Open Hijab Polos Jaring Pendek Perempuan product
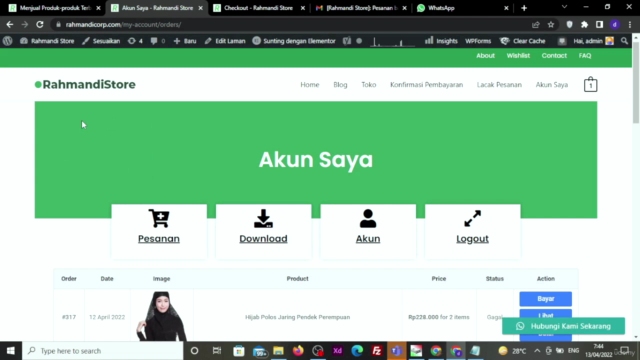640x360 pixels. pos(298,317)
